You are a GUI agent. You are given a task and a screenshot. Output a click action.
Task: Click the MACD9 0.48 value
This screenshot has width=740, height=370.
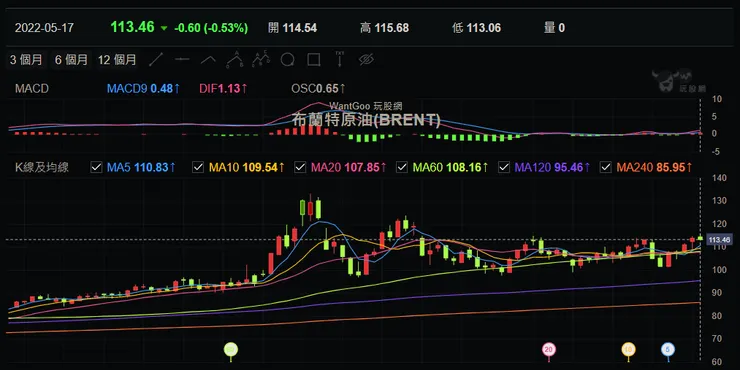(143, 88)
